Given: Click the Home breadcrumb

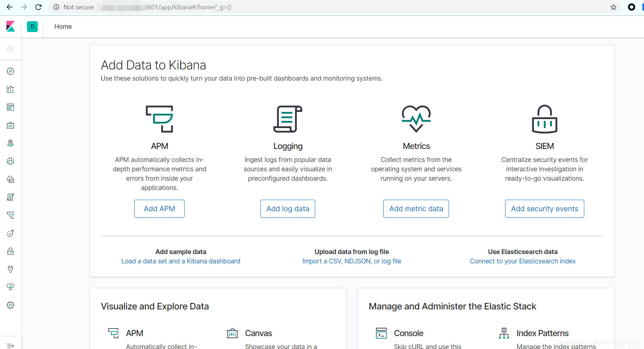Looking at the screenshot, I should tap(63, 27).
